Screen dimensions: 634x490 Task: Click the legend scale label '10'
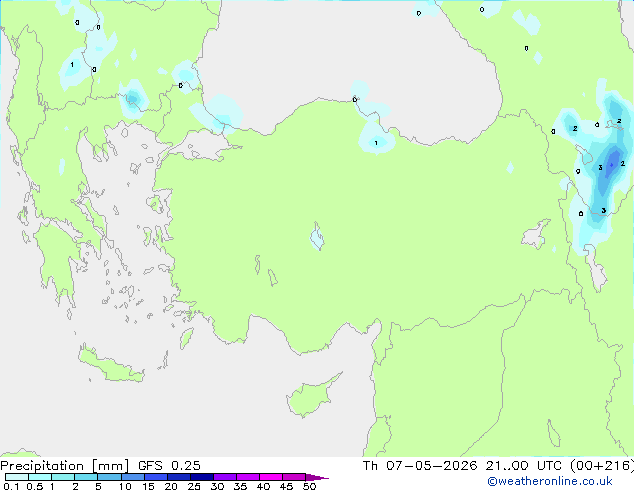125,486
